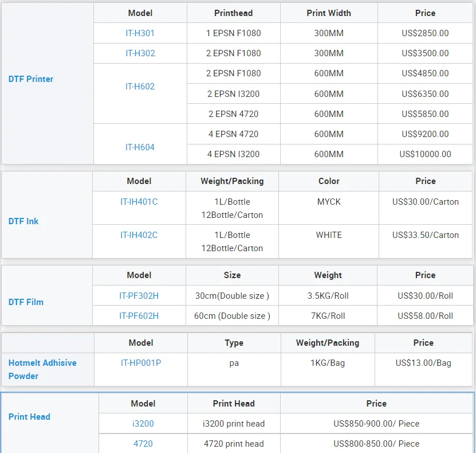Click the 30cm(Double size ) cell
The image size is (476, 453).
[232, 296]
